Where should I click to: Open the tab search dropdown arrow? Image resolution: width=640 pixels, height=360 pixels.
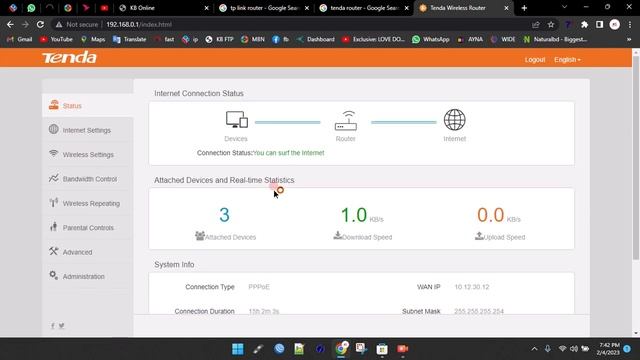pos(564,7)
